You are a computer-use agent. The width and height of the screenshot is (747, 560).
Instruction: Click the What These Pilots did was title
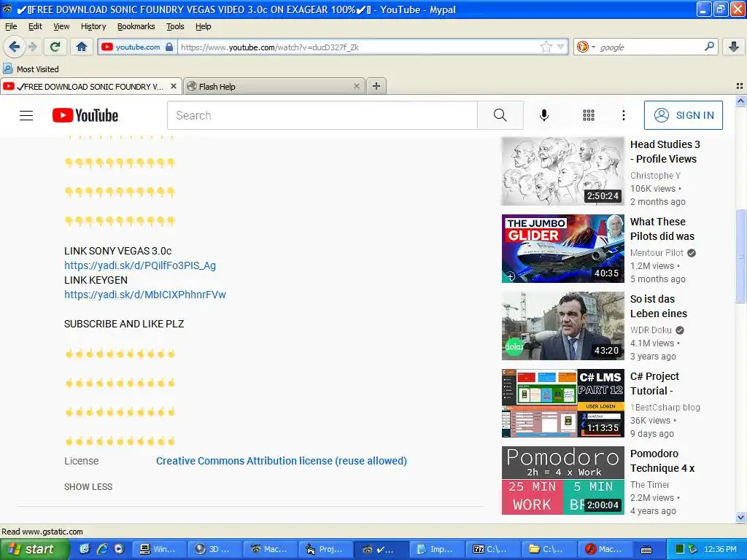pyautogui.click(x=662, y=229)
